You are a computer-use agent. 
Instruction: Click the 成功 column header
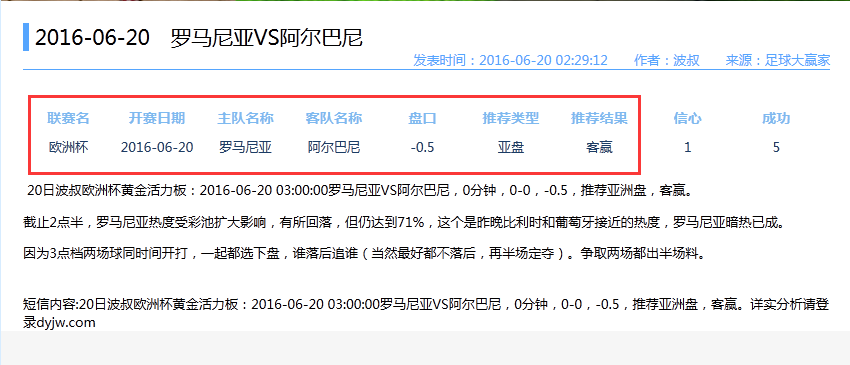(x=776, y=118)
